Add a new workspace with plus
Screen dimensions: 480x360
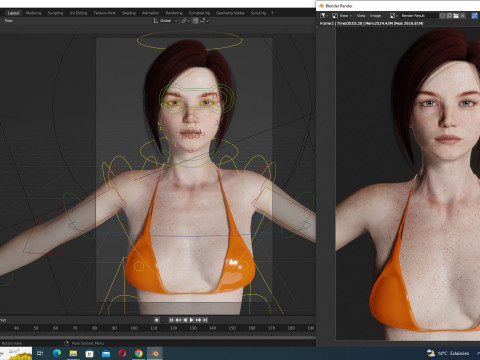click(x=272, y=13)
